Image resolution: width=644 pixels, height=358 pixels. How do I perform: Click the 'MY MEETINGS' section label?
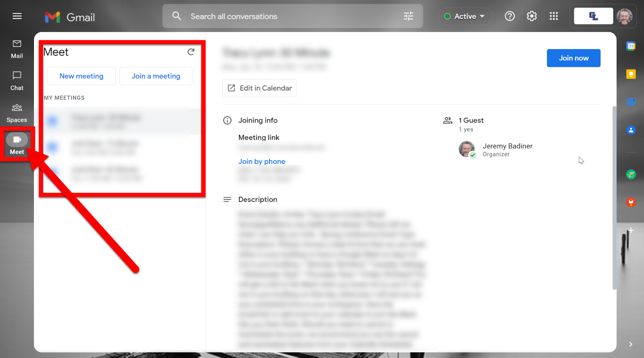point(64,98)
